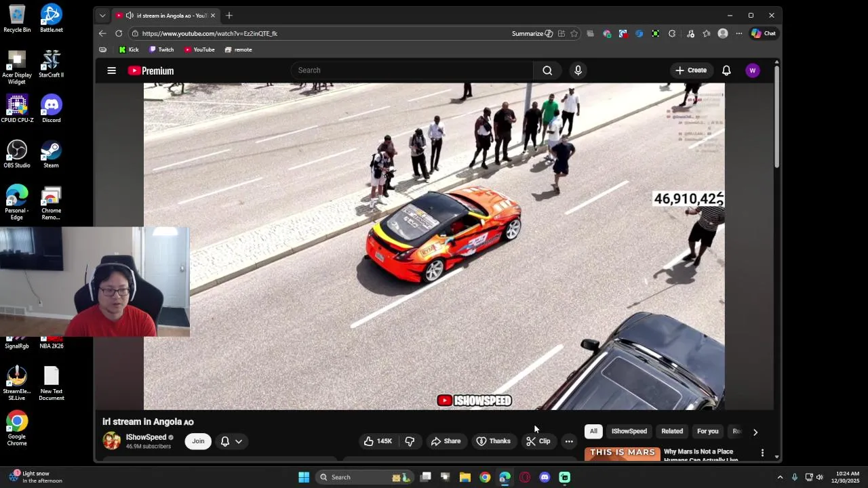Image resolution: width=868 pixels, height=488 pixels.
Task: Click the Thanks button
Action: (493, 441)
